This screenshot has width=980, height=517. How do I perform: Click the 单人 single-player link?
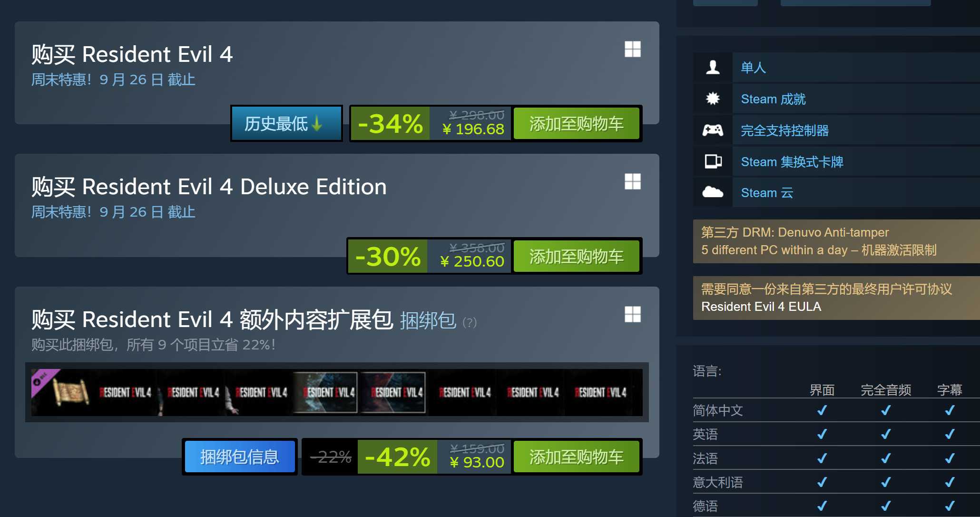coord(754,68)
